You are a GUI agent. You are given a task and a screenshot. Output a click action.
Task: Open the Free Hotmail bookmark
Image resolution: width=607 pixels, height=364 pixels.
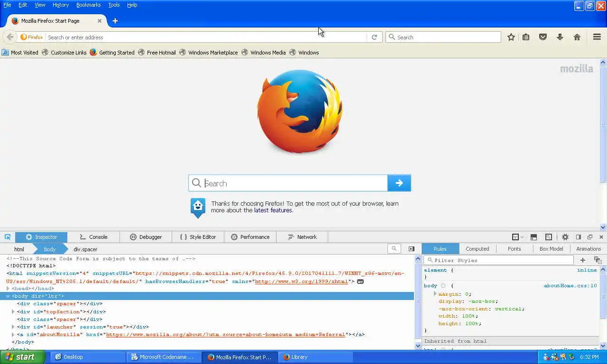click(157, 53)
